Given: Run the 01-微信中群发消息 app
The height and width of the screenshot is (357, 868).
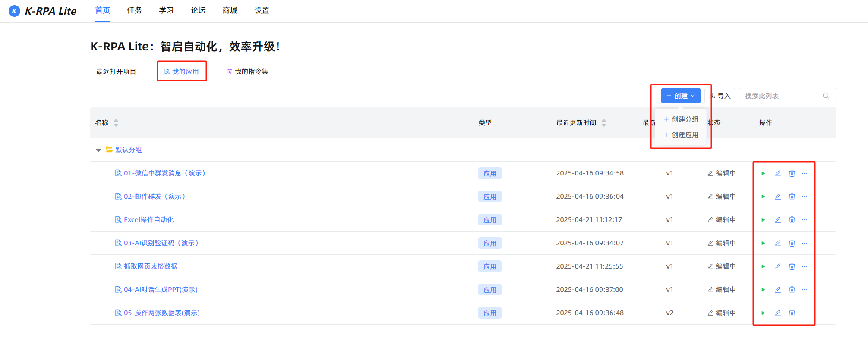Looking at the screenshot, I should coord(763,173).
